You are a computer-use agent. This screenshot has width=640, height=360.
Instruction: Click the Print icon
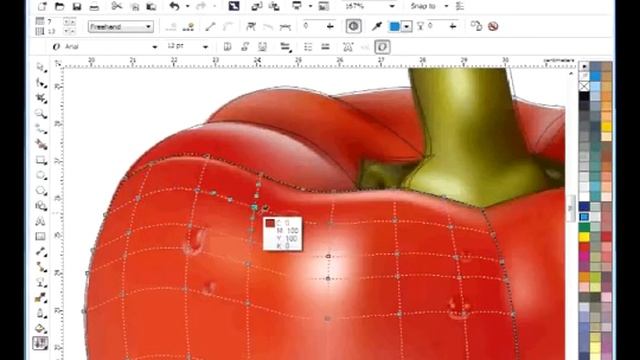pos(94,6)
